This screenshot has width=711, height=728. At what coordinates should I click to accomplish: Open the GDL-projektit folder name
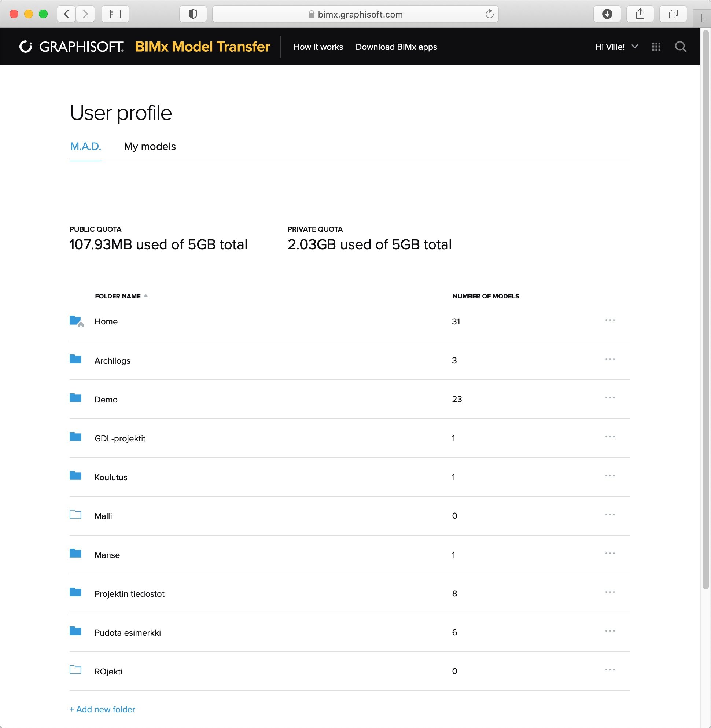[120, 438]
